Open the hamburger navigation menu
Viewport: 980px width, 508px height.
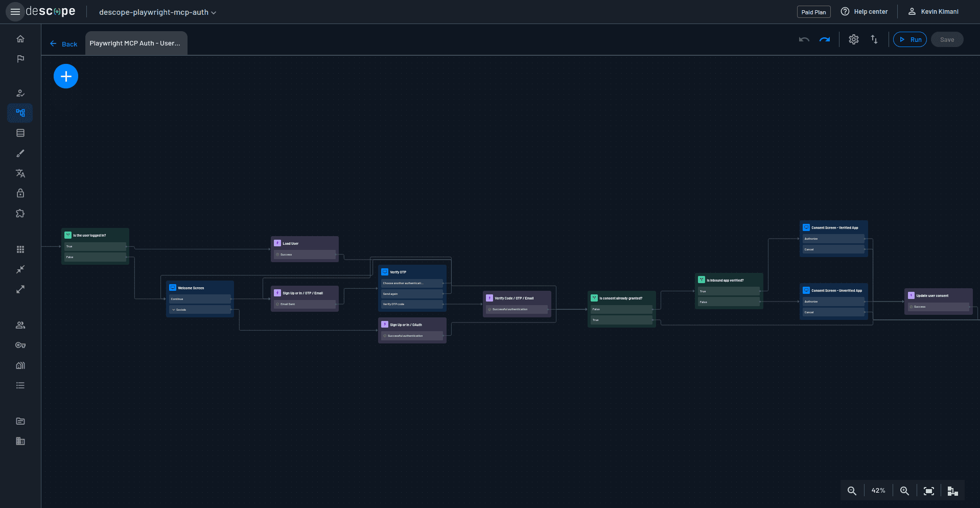coord(15,11)
